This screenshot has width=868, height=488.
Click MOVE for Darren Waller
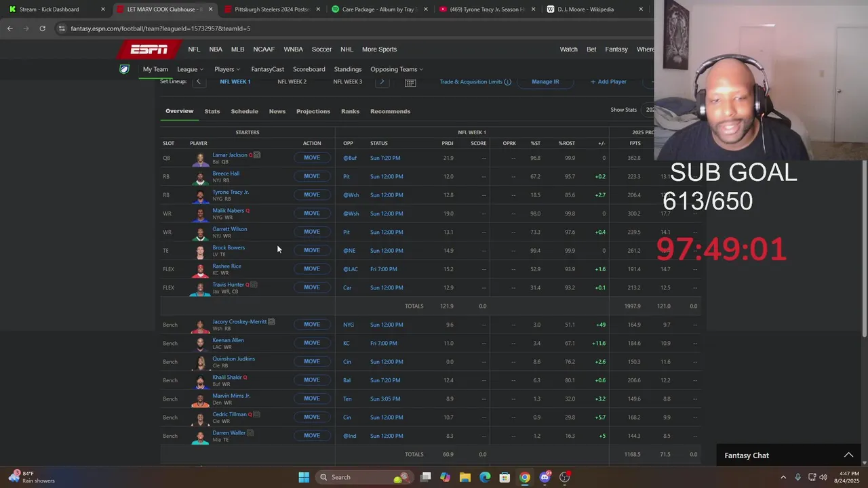click(x=312, y=436)
